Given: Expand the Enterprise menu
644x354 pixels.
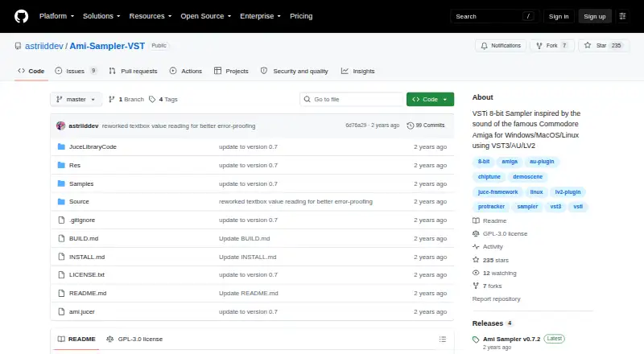Looking at the screenshot, I should pyautogui.click(x=260, y=16).
